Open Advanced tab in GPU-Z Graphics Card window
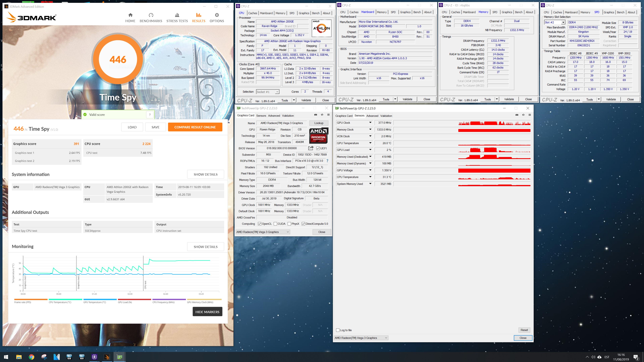This screenshot has height=362, width=644. 274,115
